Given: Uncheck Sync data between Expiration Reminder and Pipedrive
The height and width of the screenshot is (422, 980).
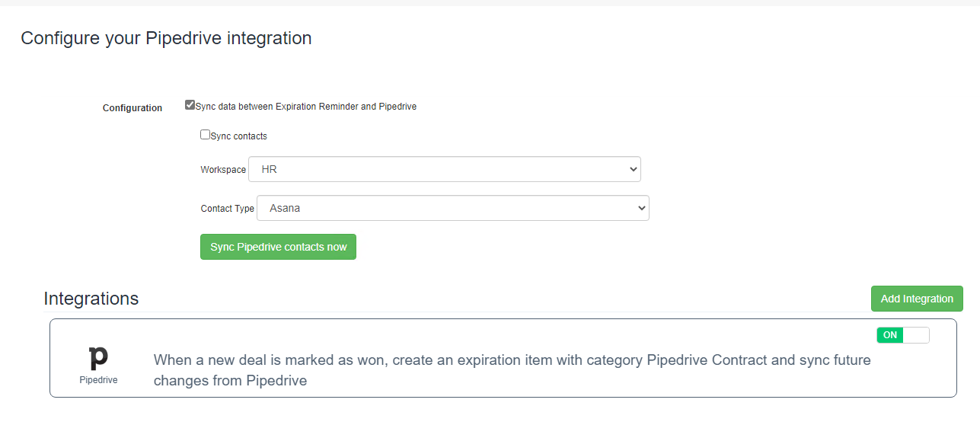Looking at the screenshot, I should (190, 105).
